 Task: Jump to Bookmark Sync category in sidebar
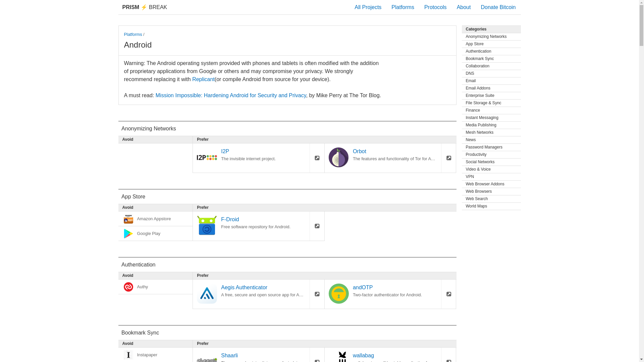click(491, 59)
